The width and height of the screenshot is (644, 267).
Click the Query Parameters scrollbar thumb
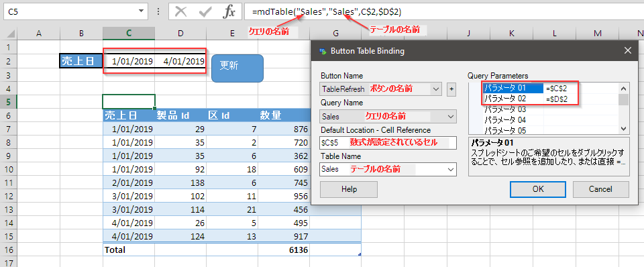(x=623, y=99)
